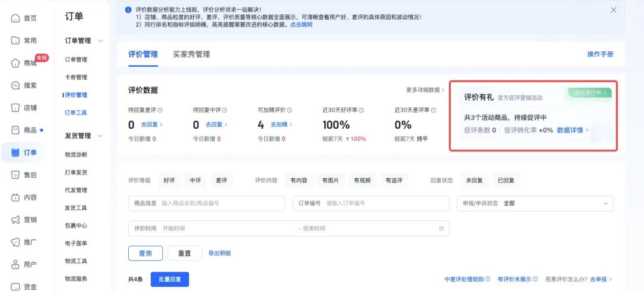644x292 pixels.
Task: Click the 商品信息 input field
Action: pyautogui.click(x=221, y=203)
